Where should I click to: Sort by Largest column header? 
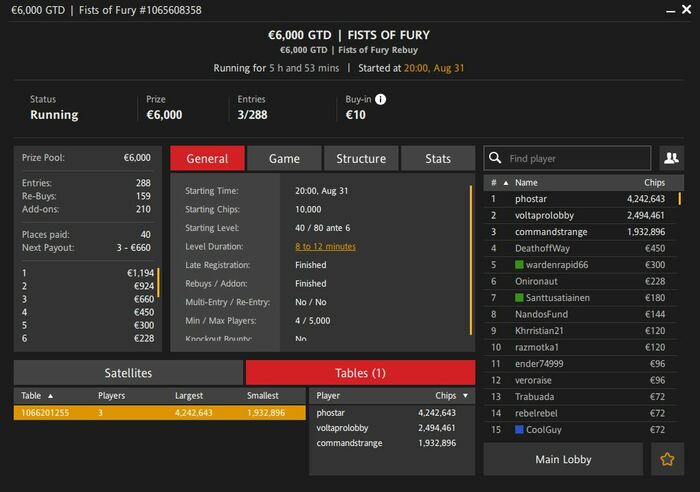pos(189,396)
